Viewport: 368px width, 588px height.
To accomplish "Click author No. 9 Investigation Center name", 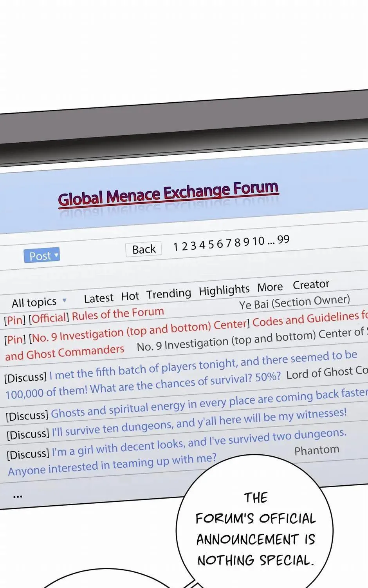I will [x=252, y=340].
